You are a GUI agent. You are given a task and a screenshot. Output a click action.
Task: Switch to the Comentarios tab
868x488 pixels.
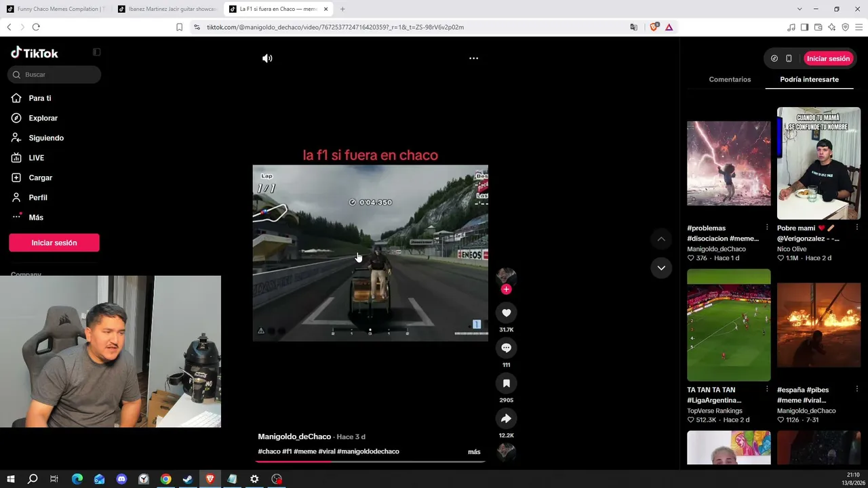(x=730, y=79)
